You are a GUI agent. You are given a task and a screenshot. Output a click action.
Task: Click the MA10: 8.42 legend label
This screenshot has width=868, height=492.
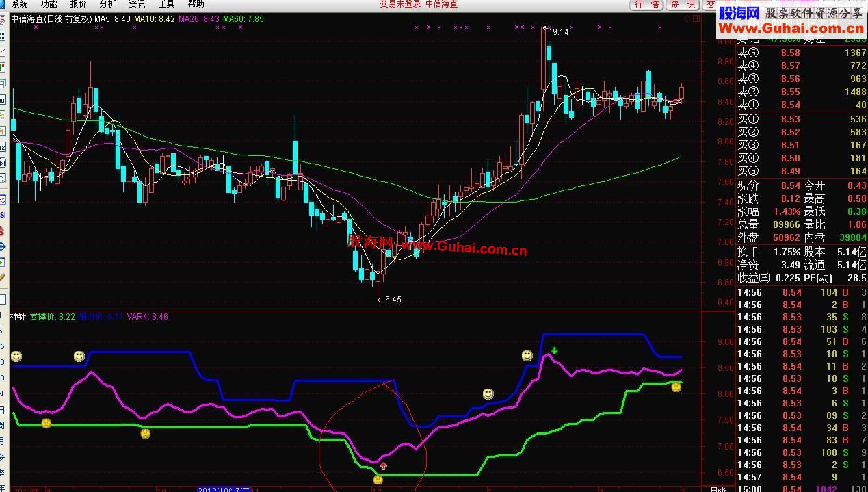click(154, 19)
